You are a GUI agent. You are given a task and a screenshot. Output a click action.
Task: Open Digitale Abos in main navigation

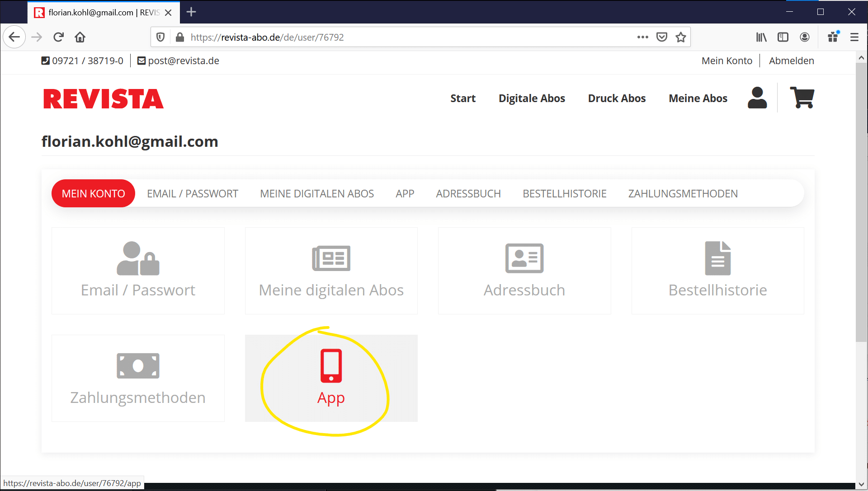point(532,98)
